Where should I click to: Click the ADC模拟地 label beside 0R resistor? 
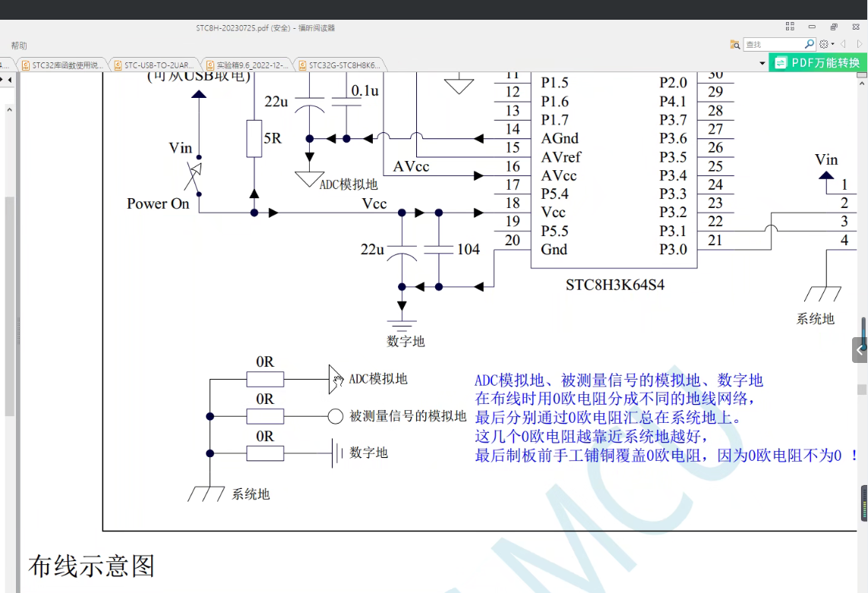pos(378,379)
